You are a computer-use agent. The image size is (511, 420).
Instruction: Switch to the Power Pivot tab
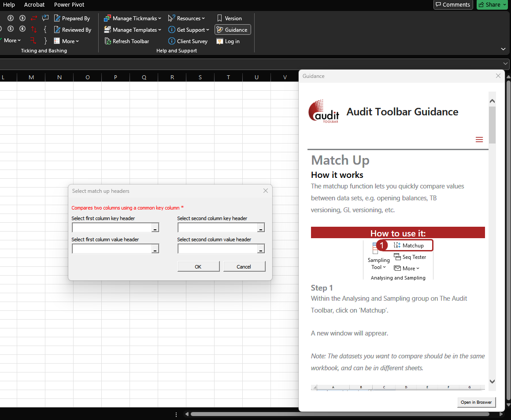69,5
